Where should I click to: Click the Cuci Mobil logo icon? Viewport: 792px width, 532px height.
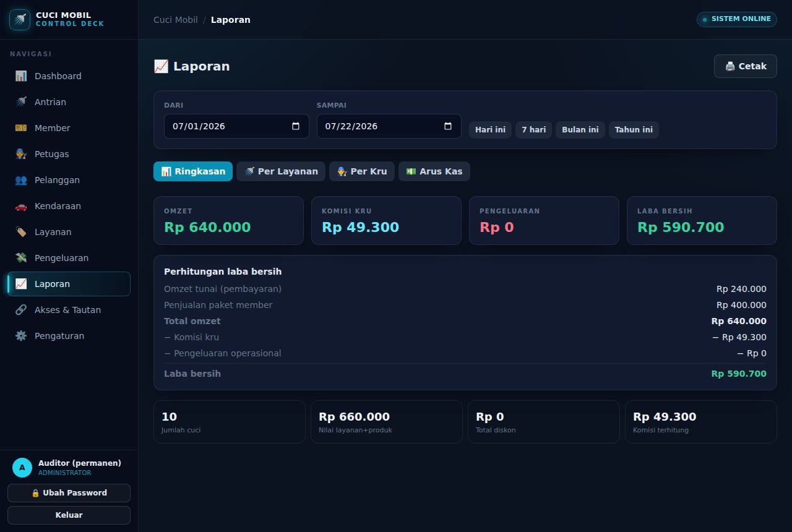click(20, 20)
